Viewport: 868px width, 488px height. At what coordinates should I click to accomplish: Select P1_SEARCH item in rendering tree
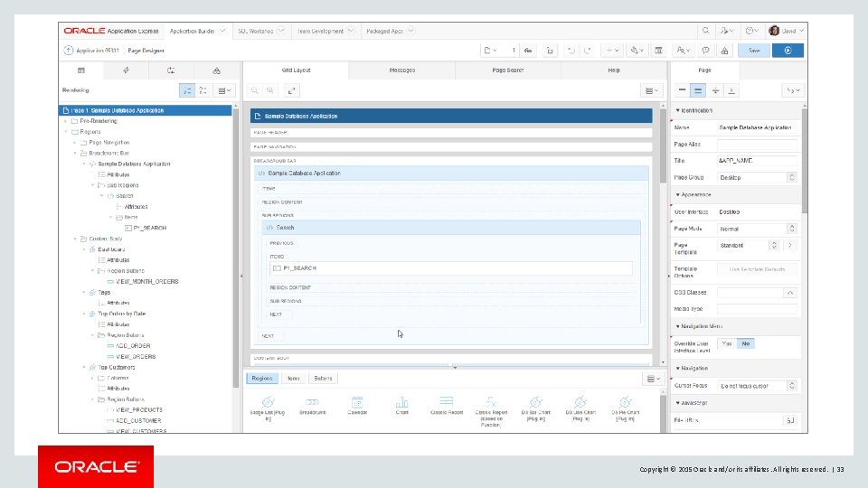[x=149, y=228]
